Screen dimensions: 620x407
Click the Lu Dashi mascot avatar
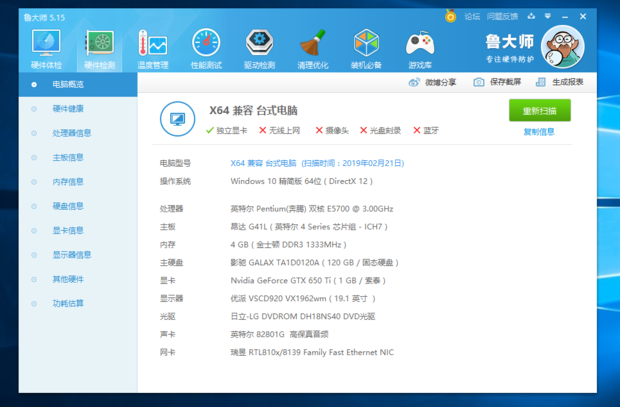(x=562, y=47)
